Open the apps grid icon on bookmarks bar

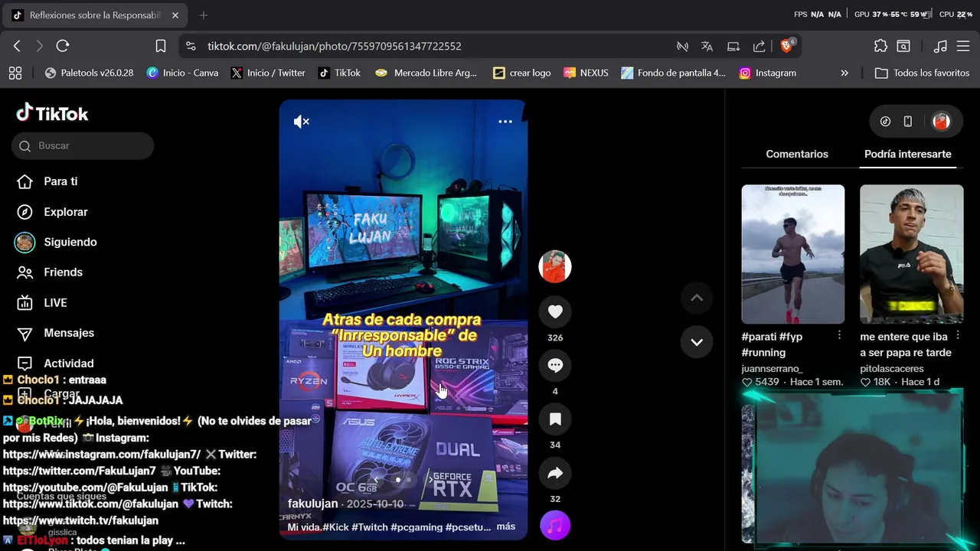coord(15,73)
